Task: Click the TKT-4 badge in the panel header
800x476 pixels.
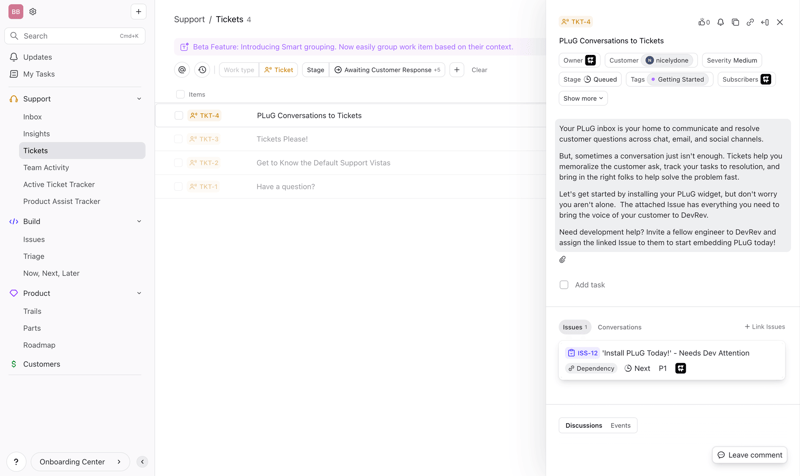Action: click(x=576, y=22)
